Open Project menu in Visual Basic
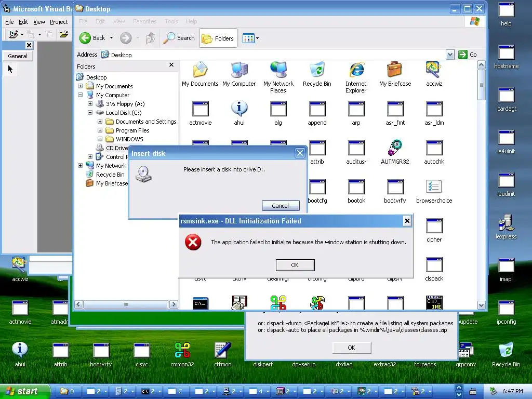532x399 pixels. tap(59, 22)
